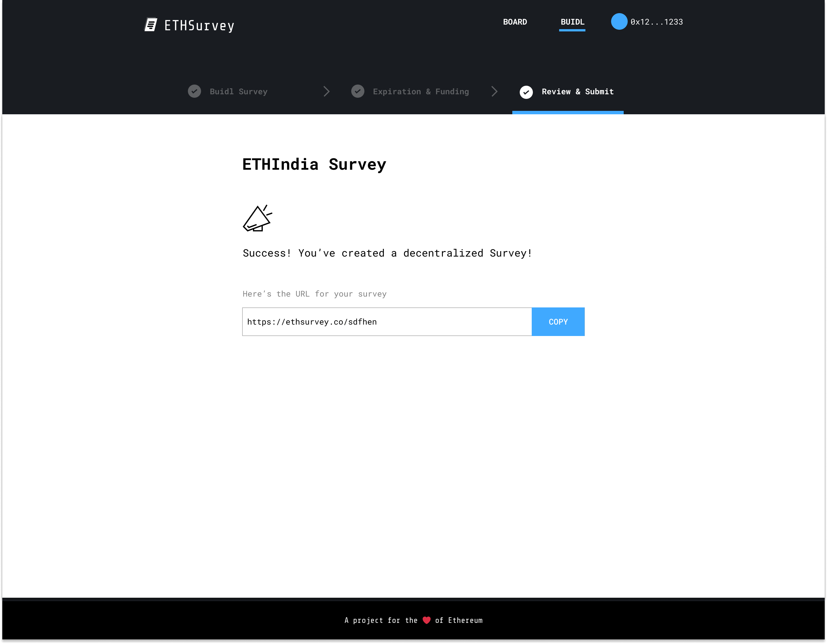Click the checkmark icon on Review & Submit step
Image resolution: width=827 pixels, height=644 pixels.
(527, 92)
